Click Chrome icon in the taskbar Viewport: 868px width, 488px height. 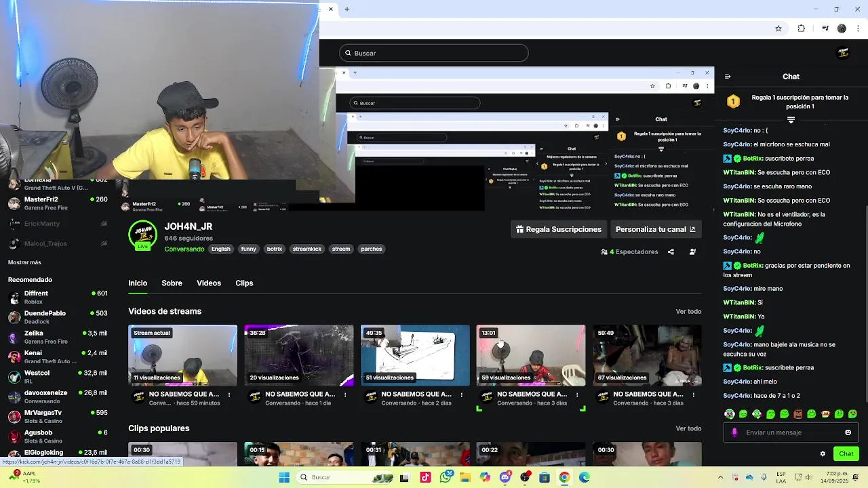pyautogui.click(x=564, y=477)
